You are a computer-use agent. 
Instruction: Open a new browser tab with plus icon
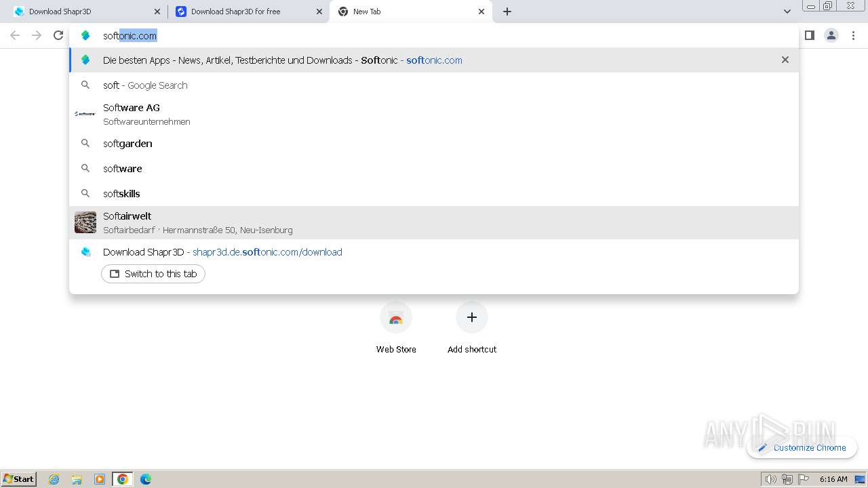(x=507, y=12)
